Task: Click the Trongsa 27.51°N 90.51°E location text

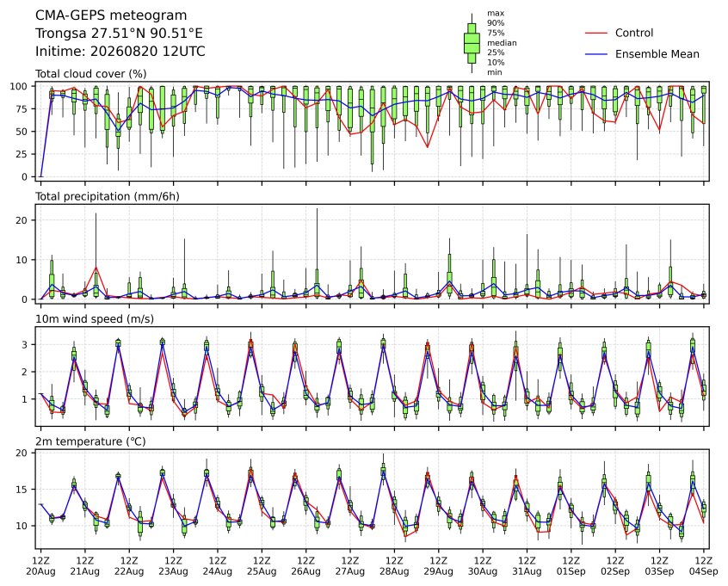Action: click(x=119, y=34)
